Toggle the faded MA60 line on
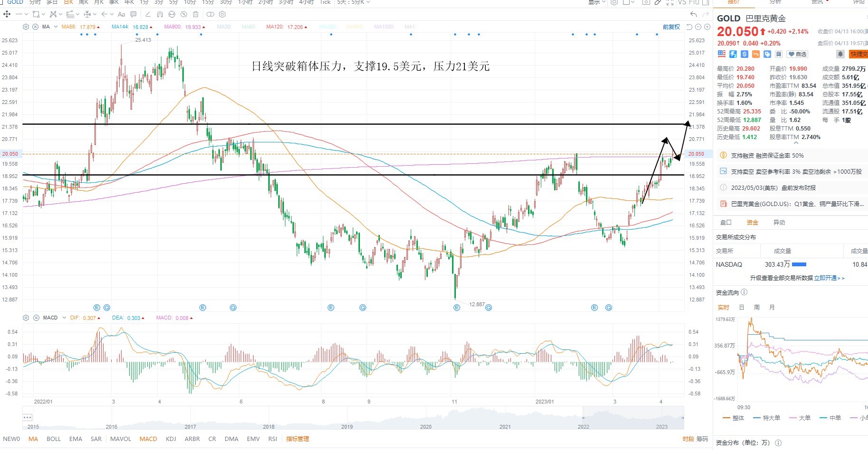 pos(248,27)
